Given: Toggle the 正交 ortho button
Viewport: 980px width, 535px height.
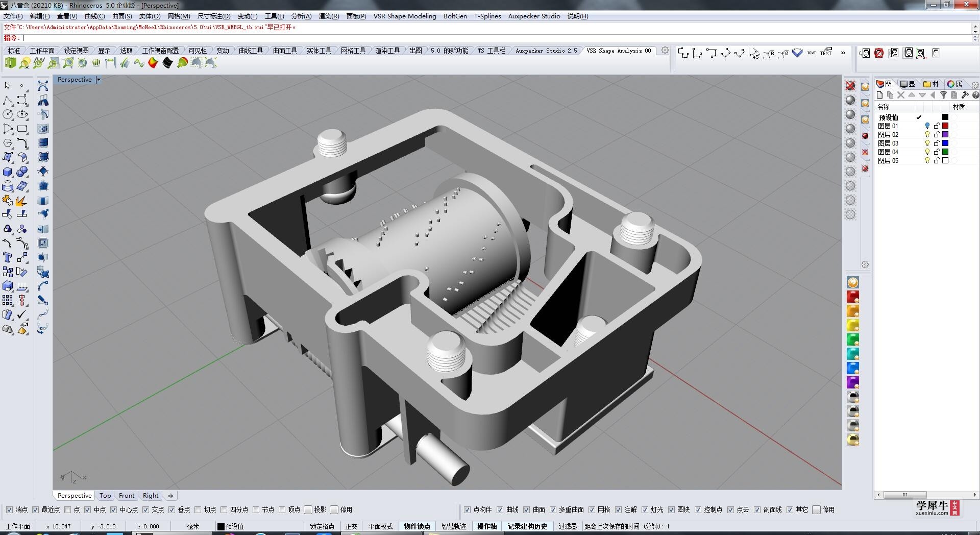Looking at the screenshot, I should 352,526.
